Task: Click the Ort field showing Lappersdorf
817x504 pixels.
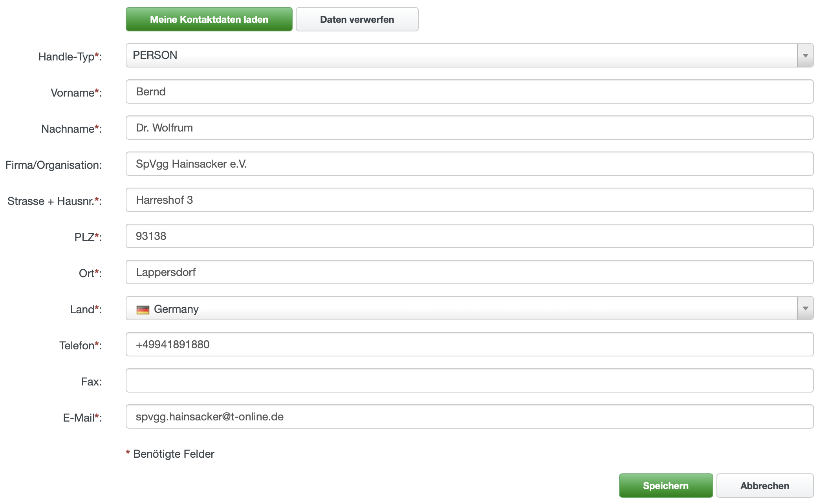Action: (x=469, y=272)
